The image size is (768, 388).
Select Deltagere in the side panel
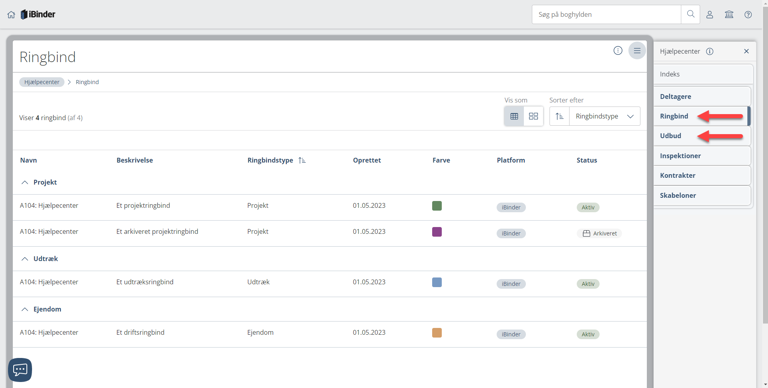click(x=703, y=97)
